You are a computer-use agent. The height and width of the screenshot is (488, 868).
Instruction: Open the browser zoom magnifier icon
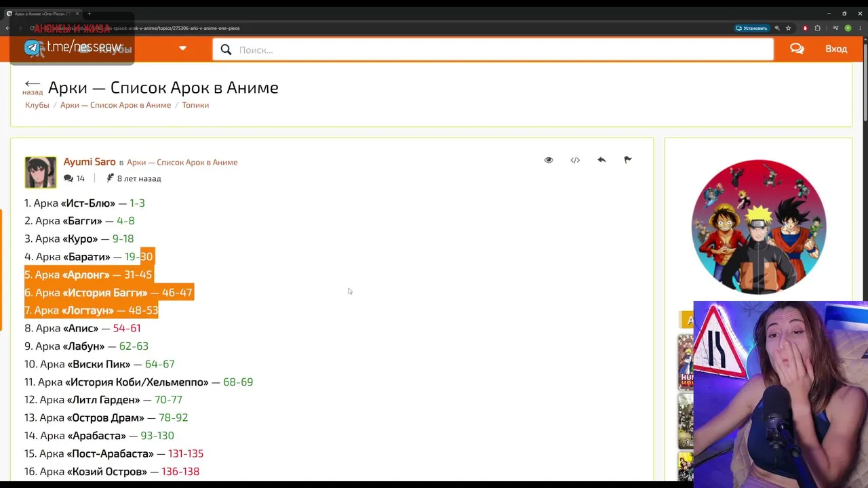click(x=777, y=28)
